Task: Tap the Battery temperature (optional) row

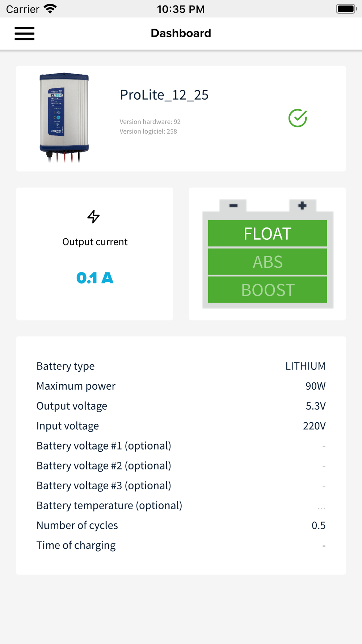Action: click(181, 505)
